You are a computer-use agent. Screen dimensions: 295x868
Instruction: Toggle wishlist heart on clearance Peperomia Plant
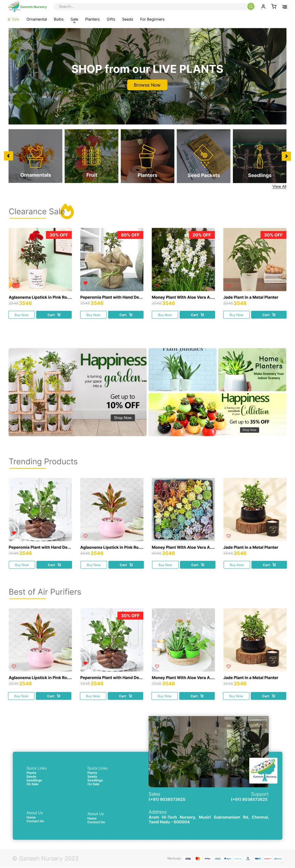click(x=85, y=283)
